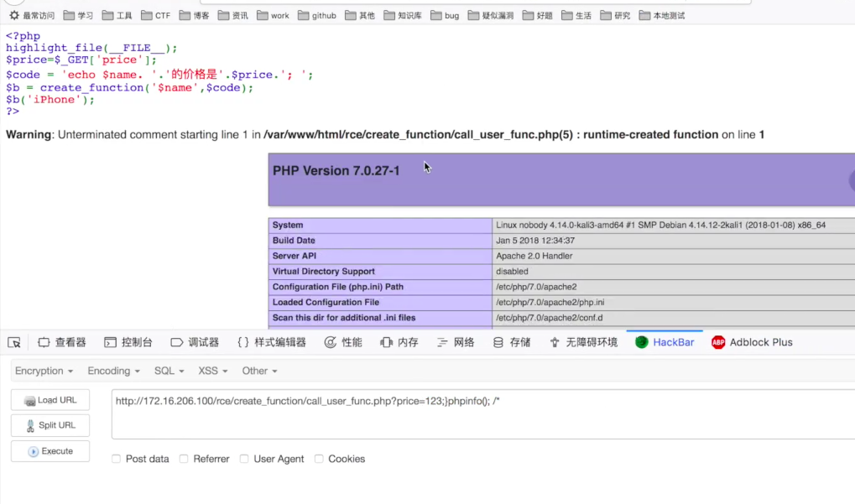Click the /etc/php/7.0/apache2/conf.d value
The height and width of the screenshot is (504, 855).
pos(550,318)
